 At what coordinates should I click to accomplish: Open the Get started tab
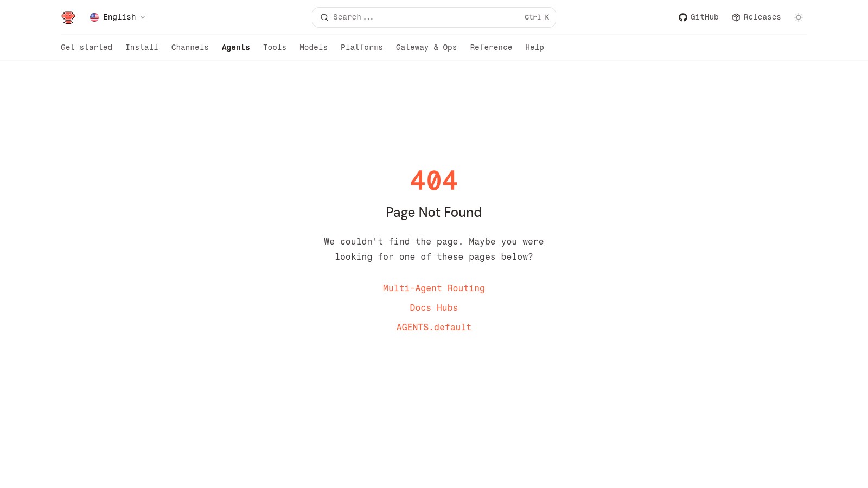[87, 47]
